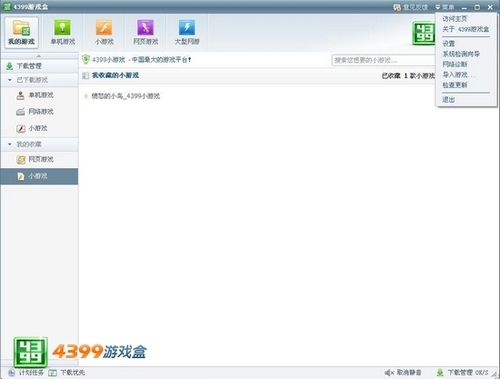Open 下载管理 in the sidebar
Viewport: 500px width, 379px height.
39,66
